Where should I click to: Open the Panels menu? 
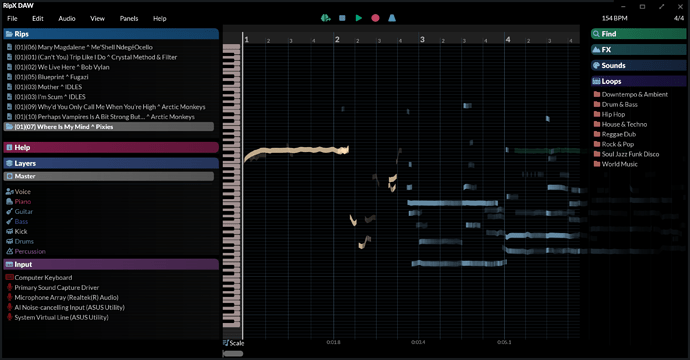(x=129, y=18)
